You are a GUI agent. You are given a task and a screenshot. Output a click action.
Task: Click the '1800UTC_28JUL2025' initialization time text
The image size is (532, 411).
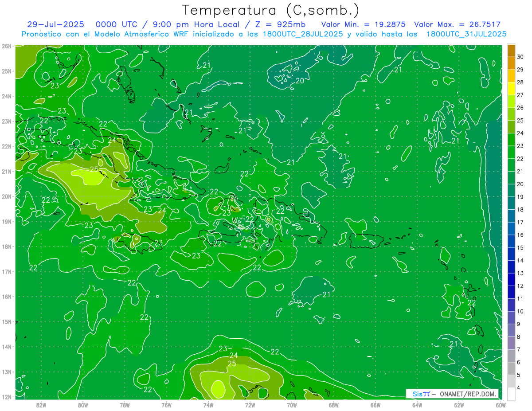[303, 34]
